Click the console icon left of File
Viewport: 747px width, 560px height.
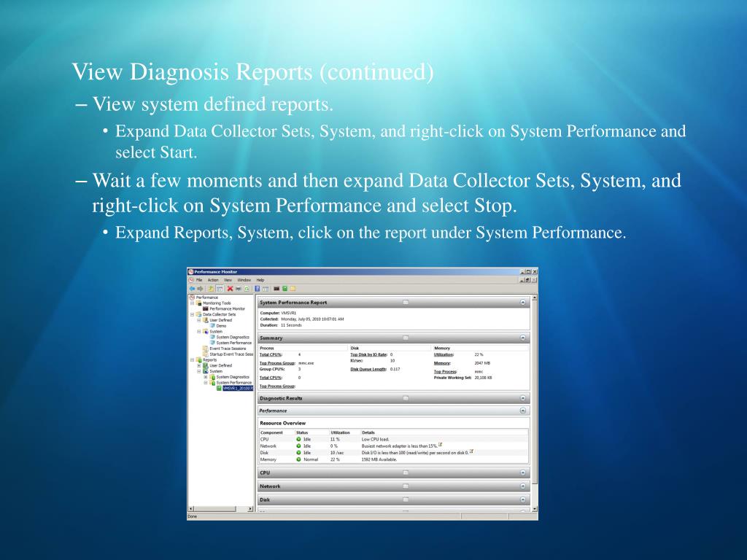pyautogui.click(x=191, y=280)
